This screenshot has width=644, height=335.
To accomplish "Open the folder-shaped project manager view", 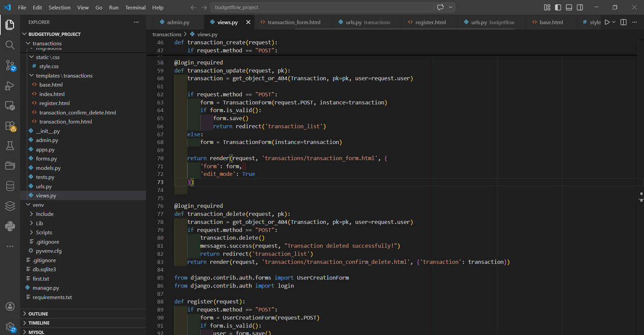I will [x=10, y=166].
